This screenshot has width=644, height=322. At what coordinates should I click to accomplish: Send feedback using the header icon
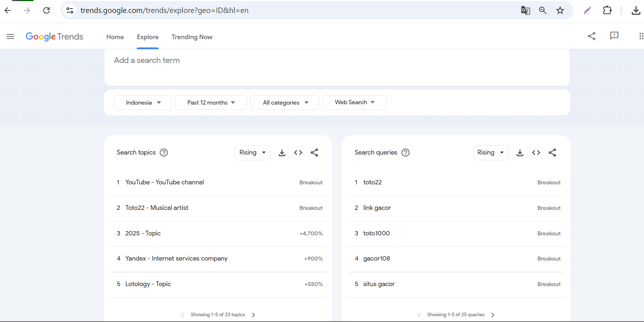point(614,36)
